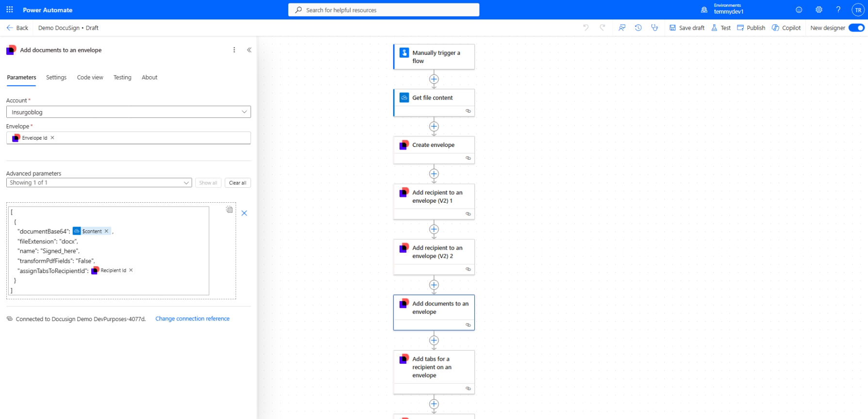Click the Publish button
The image size is (868, 419).
tap(751, 28)
